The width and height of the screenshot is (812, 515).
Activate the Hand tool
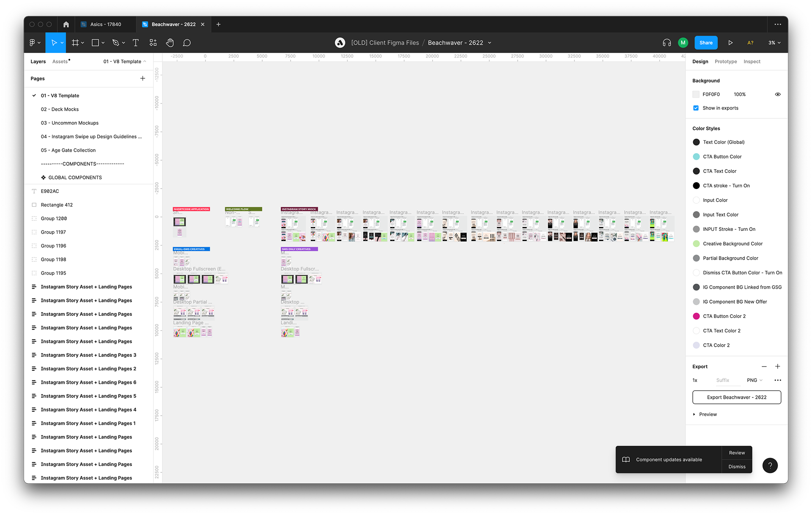[170, 43]
